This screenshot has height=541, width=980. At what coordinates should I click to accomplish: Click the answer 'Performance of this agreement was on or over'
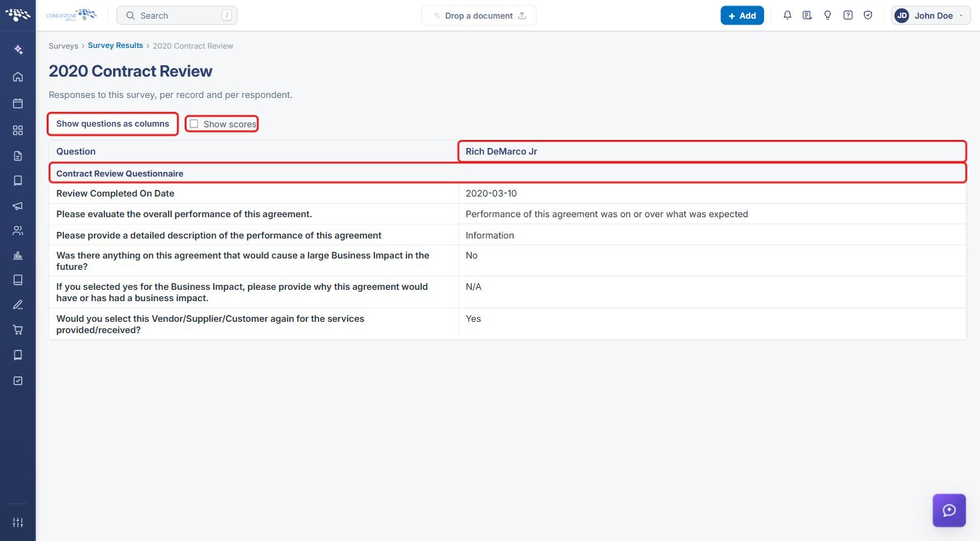click(x=607, y=215)
